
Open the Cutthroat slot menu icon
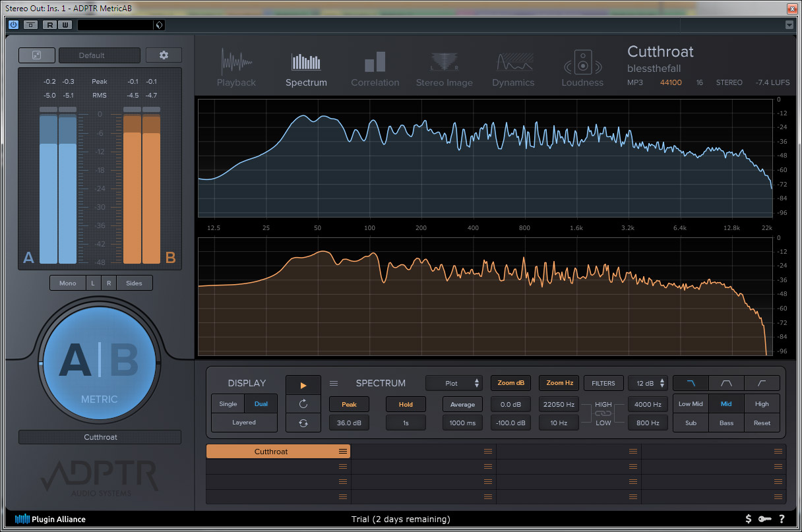343,452
